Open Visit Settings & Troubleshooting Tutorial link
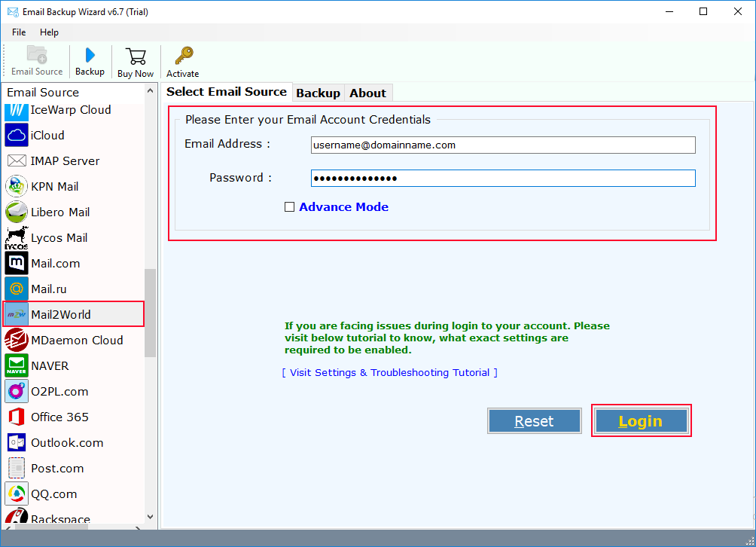 click(389, 372)
